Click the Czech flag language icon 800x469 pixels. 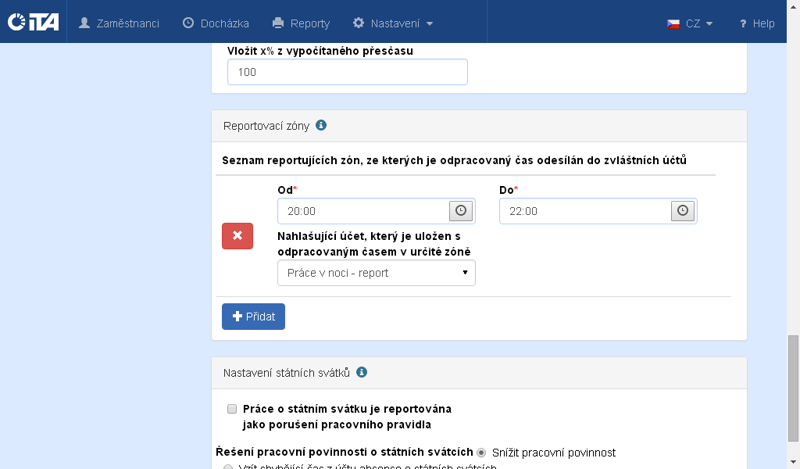pyautogui.click(x=674, y=23)
